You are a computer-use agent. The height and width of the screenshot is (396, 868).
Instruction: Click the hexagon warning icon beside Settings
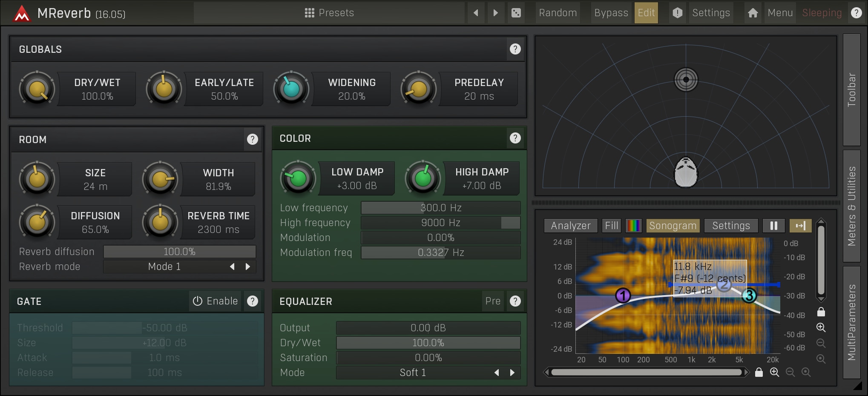click(678, 13)
